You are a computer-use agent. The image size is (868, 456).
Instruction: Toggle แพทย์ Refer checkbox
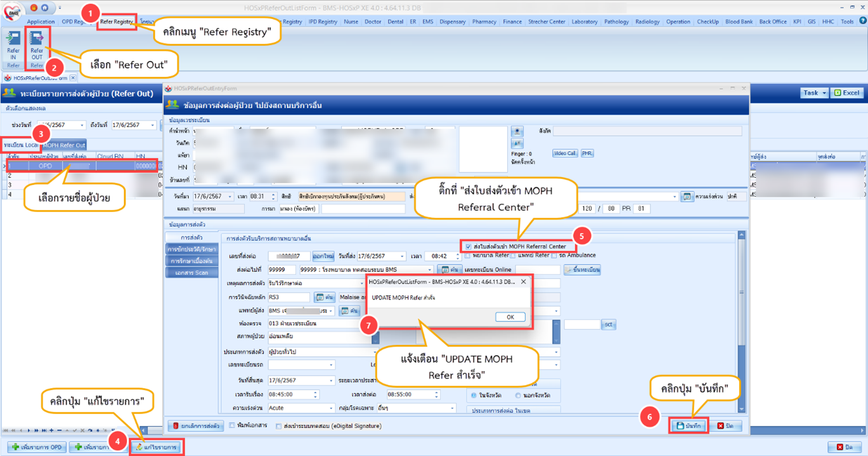point(512,256)
